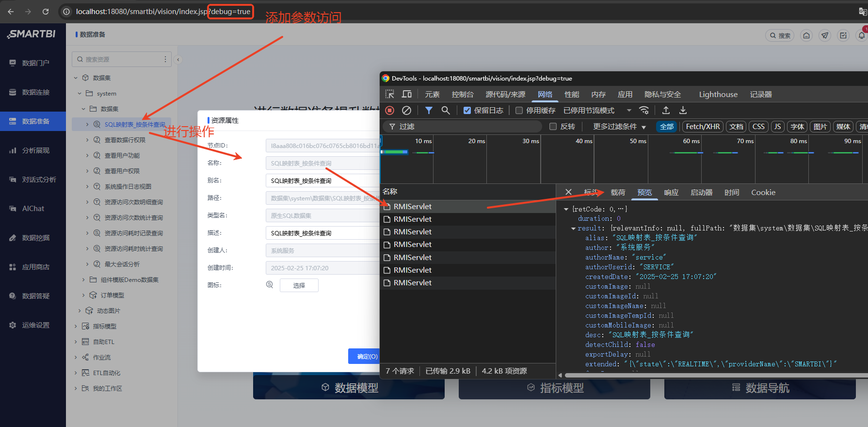
Task: Toggle DevTools device toolbar icon
Action: coord(407,94)
